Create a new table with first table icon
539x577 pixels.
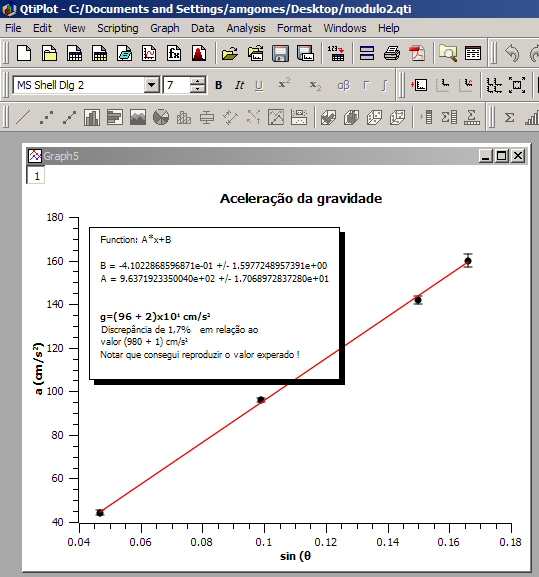(74, 53)
